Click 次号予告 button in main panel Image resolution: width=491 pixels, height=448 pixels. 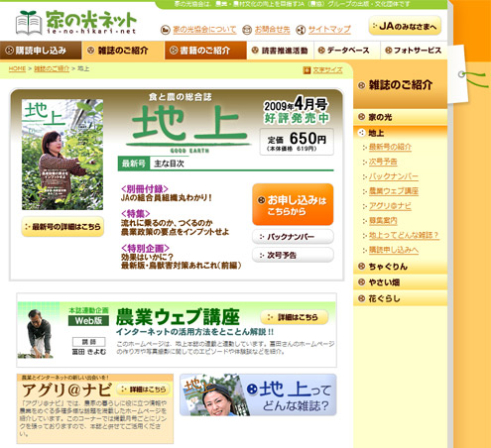pos(293,255)
